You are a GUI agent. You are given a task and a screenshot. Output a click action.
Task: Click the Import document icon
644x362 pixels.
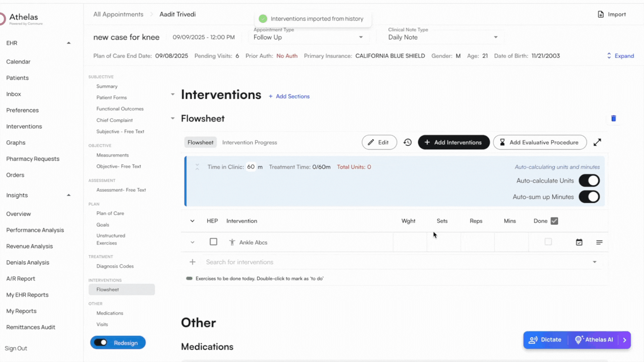[x=601, y=14]
